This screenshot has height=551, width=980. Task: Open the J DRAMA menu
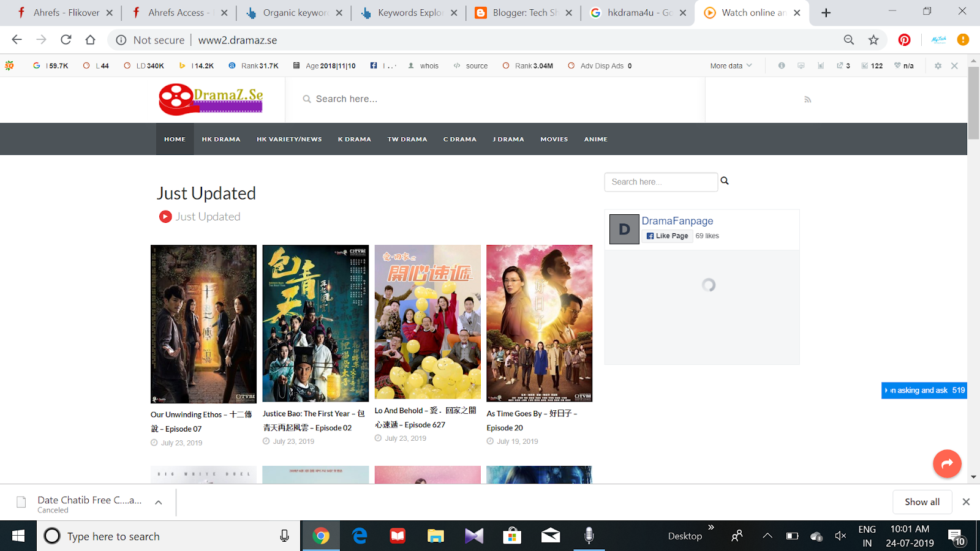[508, 139]
